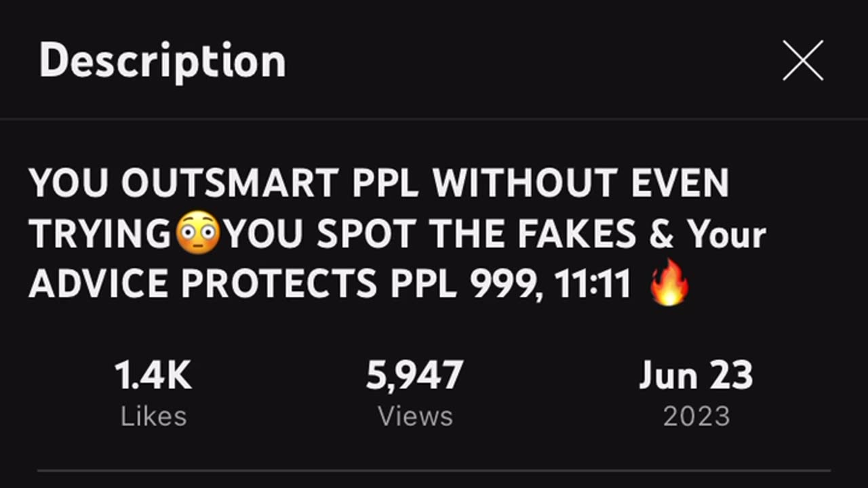Tap the 2023 year label
868x488 pixels.
pos(696,416)
